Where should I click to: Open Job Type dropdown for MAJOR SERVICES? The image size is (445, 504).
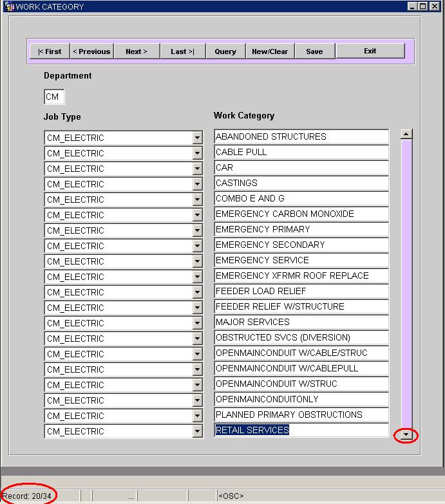[198, 323]
